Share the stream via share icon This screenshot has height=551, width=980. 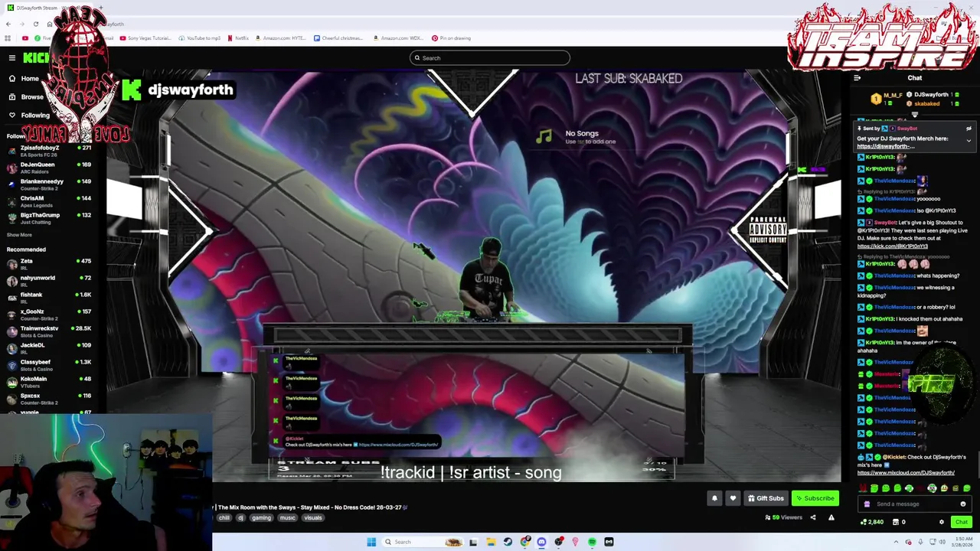813,517
